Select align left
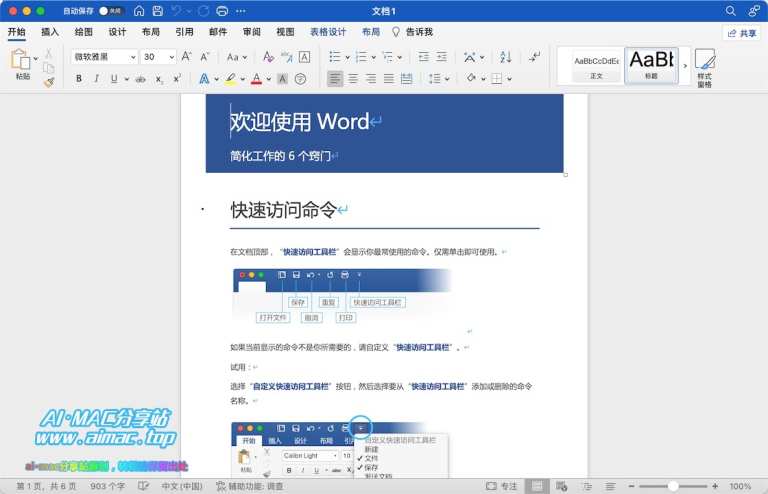 click(x=335, y=78)
